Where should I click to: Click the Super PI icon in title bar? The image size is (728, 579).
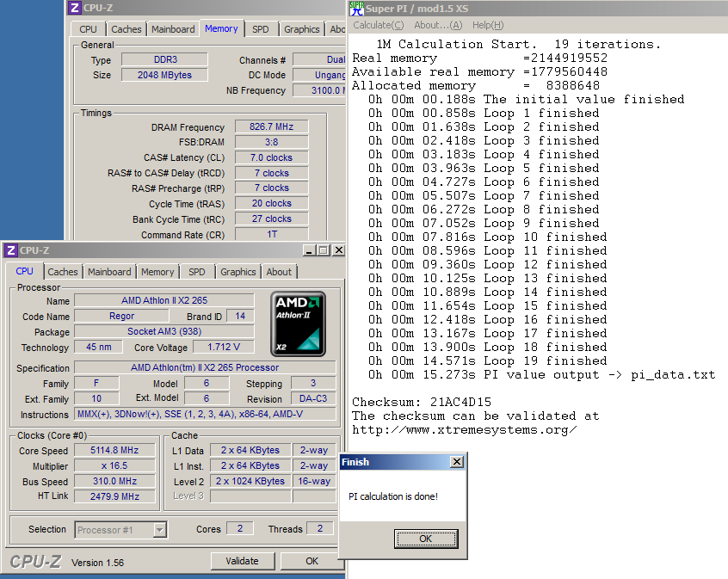pos(356,9)
